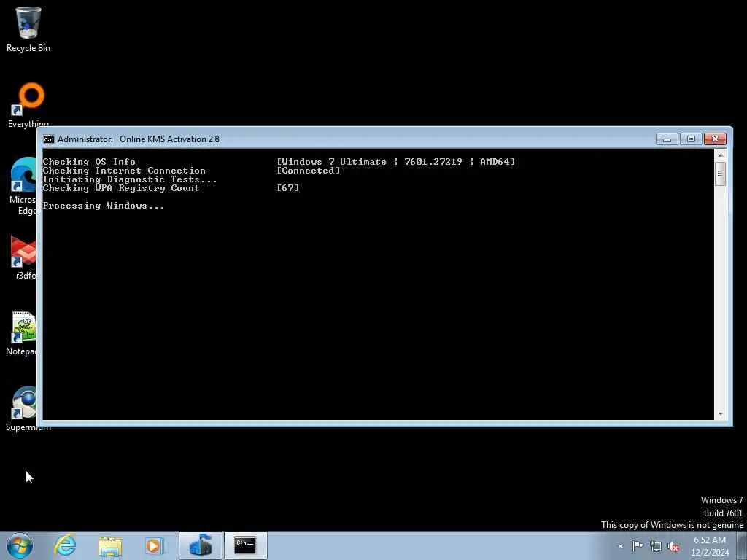This screenshot has width=747, height=560.
Task: Click the 'Checking WPA Registry Count' line
Action: (121, 188)
